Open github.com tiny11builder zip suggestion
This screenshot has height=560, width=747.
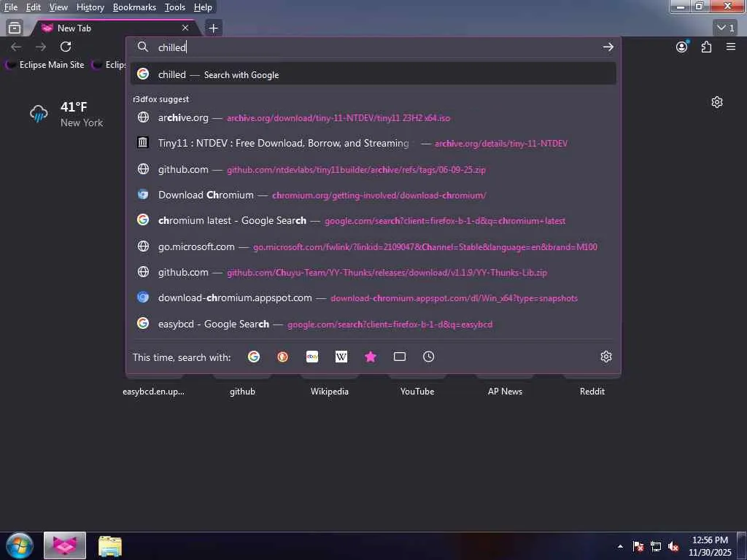(373, 169)
